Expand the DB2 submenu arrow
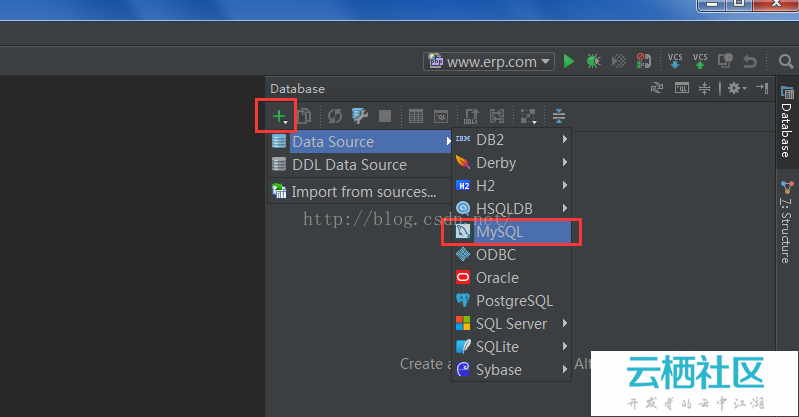799x417 pixels. click(x=565, y=139)
